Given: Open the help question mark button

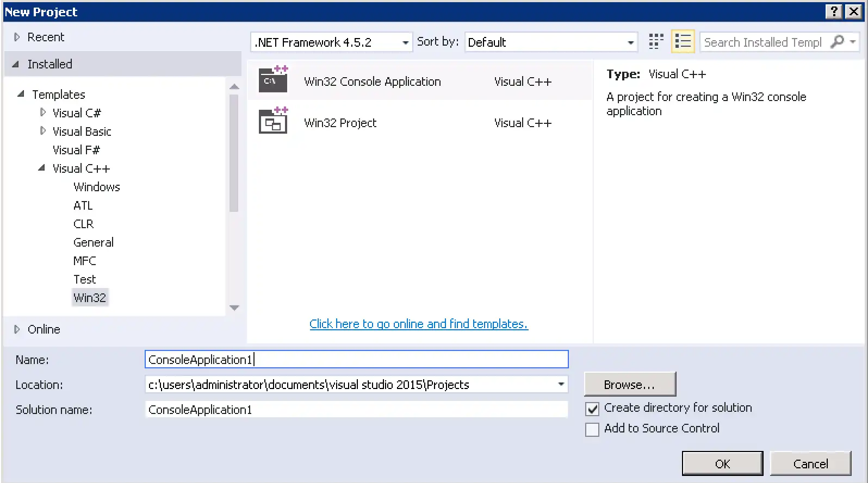Looking at the screenshot, I should (833, 12).
